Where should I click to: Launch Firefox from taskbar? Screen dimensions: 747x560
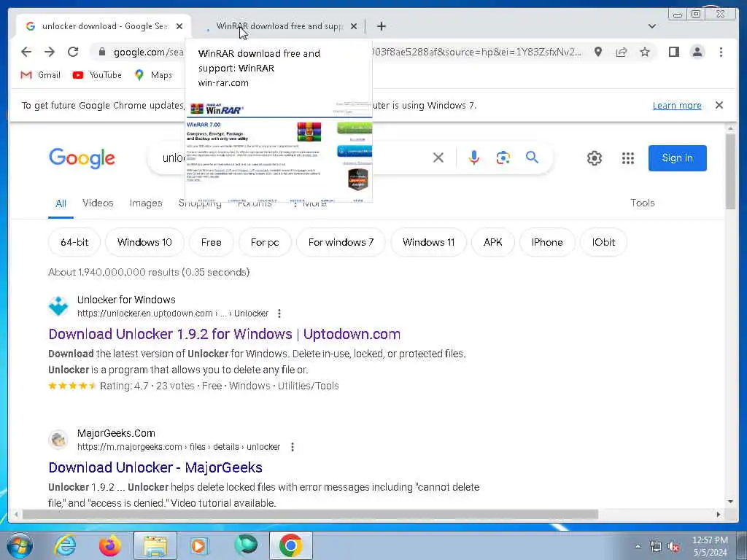point(110,545)
